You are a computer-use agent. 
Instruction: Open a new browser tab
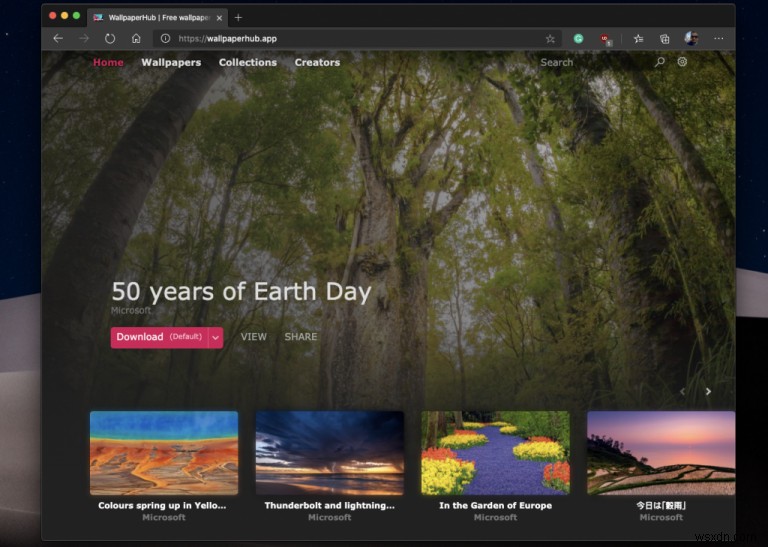click(x=238, y=18)
